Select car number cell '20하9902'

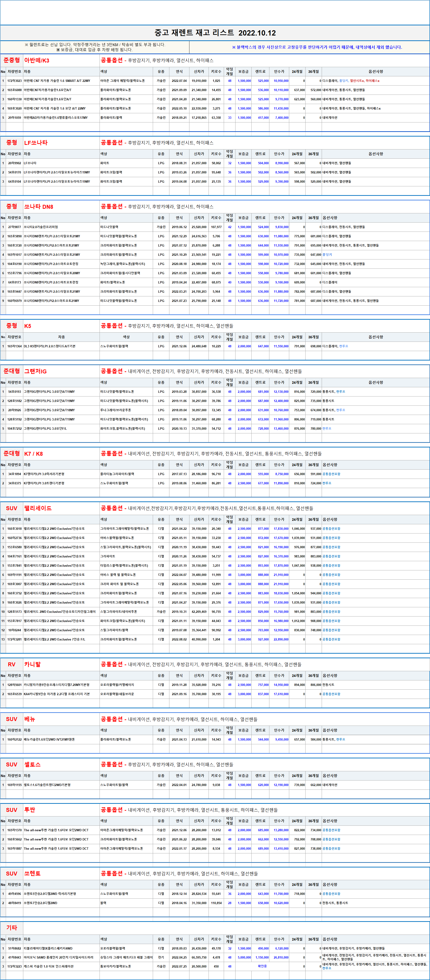pyautogui.click(x=15, y=163)
